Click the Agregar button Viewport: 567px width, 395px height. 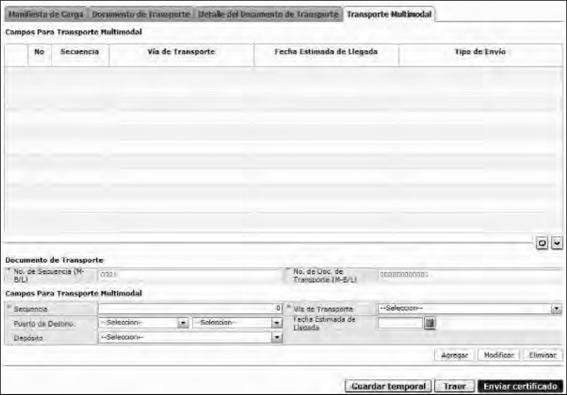pos(455,355)
